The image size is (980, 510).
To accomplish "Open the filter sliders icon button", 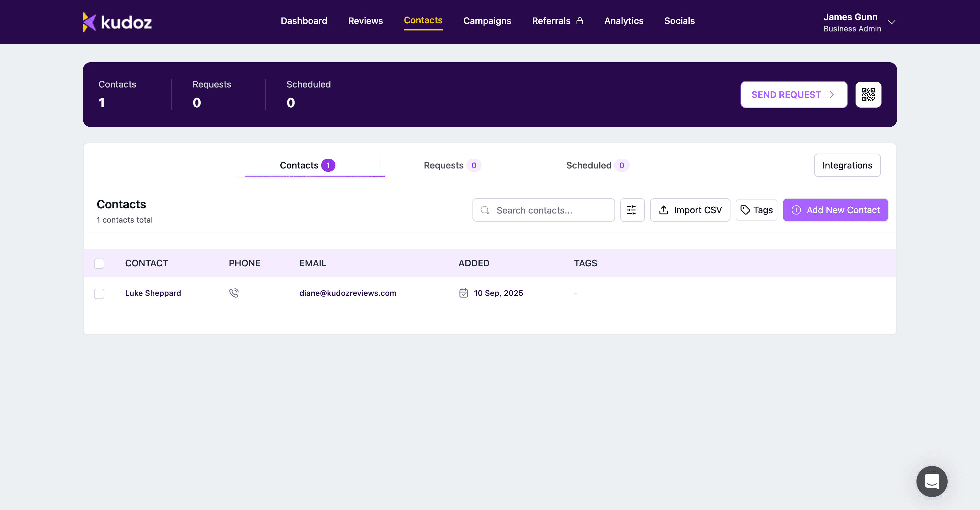I will tap(632, 210).
